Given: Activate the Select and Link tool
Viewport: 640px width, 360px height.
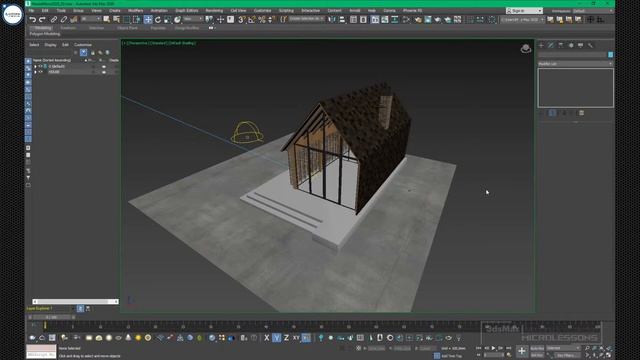Looking at the screenshot, I should point(54,19).
